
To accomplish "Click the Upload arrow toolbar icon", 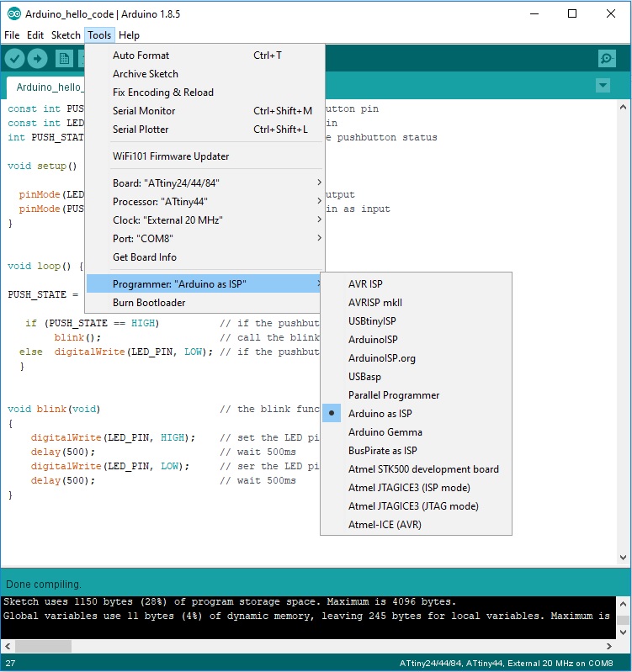I will tap(37, 58).
